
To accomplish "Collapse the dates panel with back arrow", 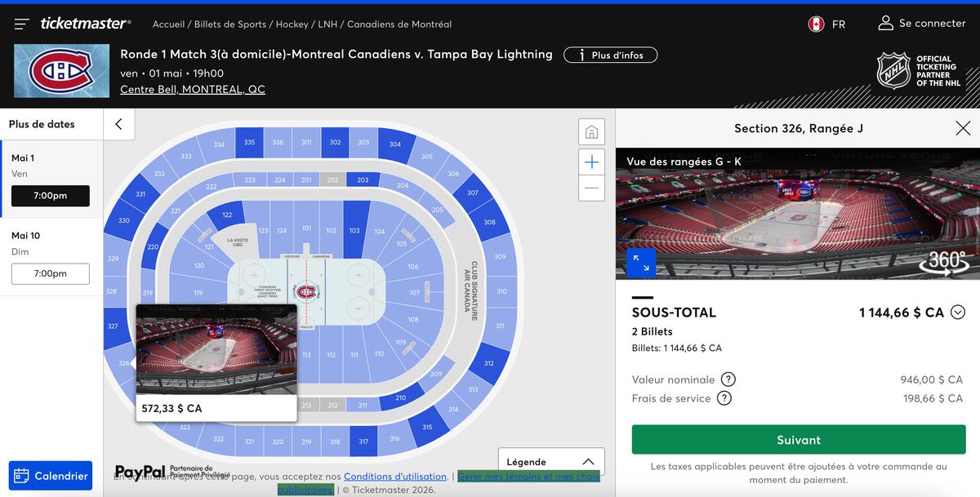I will pyautogui.click(x=119, y=124).
